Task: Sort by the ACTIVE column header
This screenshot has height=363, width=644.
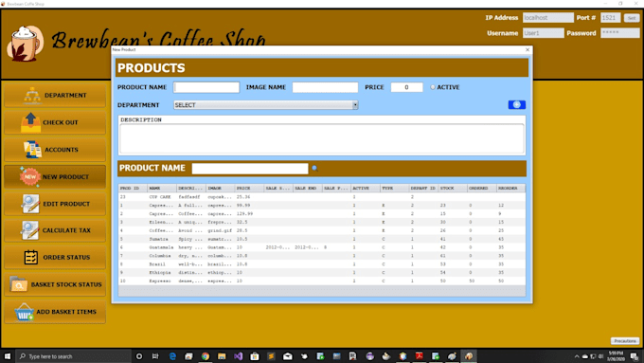Action: (366, 189)
